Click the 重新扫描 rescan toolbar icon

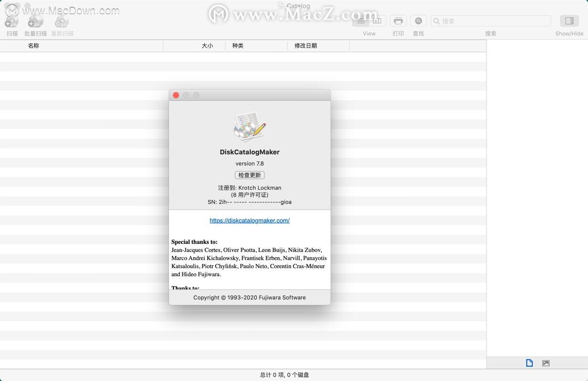(x=62, y=21)
